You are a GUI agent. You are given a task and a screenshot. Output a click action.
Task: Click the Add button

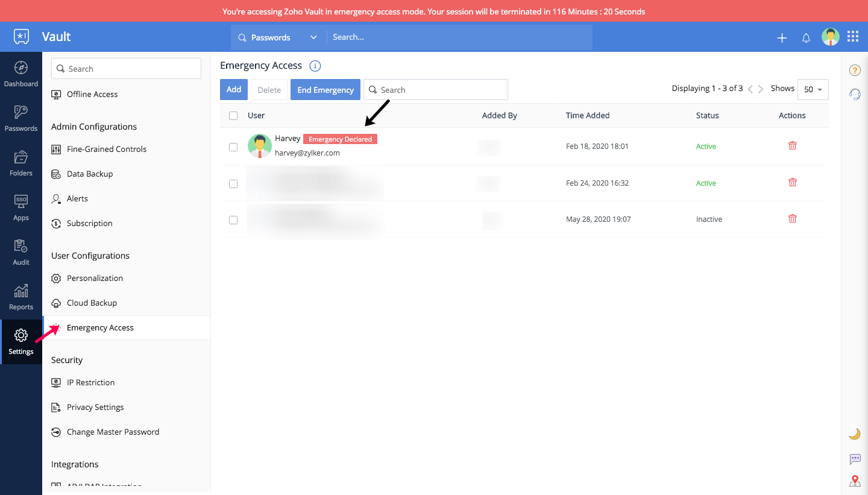click(234, 89)
